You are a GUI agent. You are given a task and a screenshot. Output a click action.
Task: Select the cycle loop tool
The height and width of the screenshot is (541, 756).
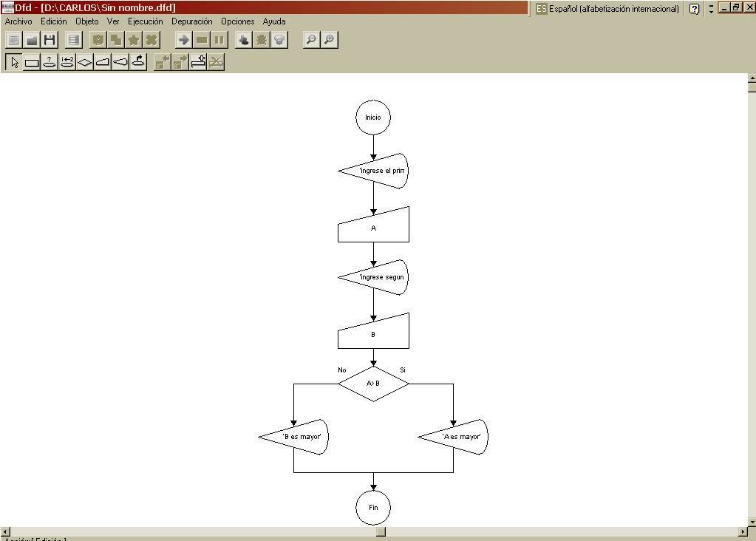pyautogui.click(x=138, y=62)
